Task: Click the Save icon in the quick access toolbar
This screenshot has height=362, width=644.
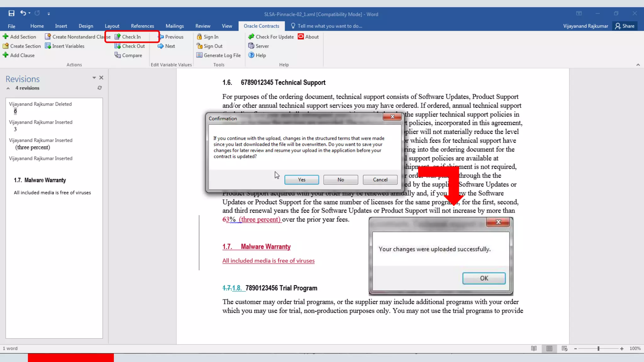Action: click(12, 13)
